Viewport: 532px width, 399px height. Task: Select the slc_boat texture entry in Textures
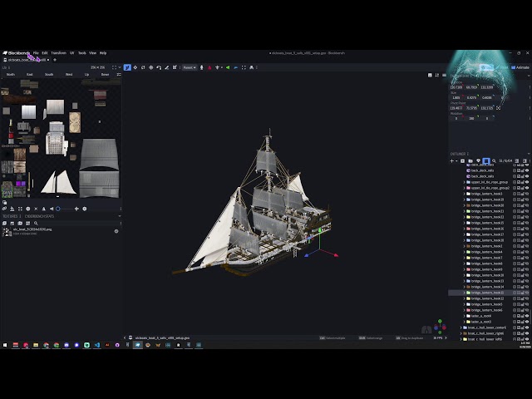tap(61, 231)
